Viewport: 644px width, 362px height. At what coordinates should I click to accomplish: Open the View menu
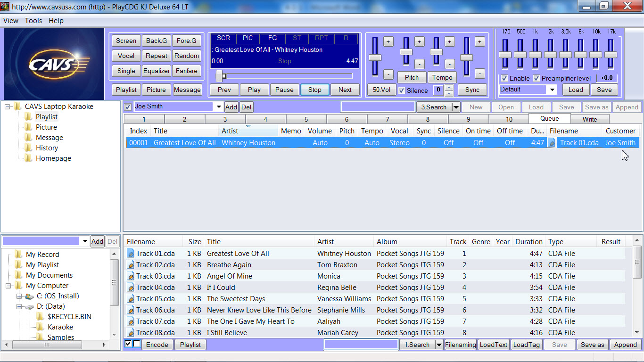[x=11, y=21]
